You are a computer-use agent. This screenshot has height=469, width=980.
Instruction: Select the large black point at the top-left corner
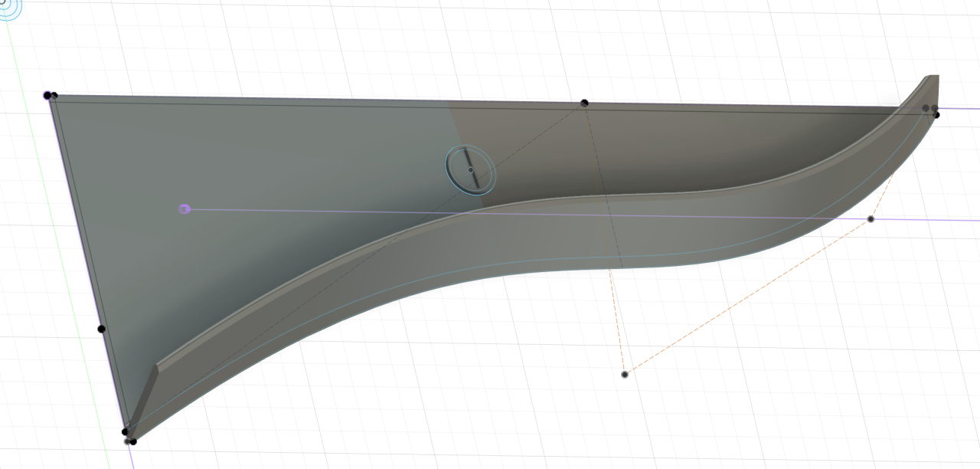coord(47,95)
